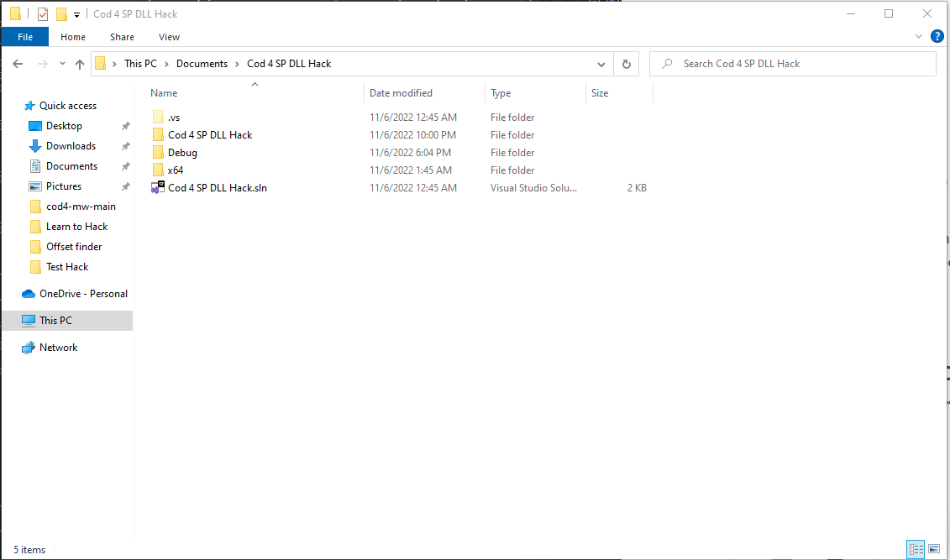
Task: Open the Recent locations dropdown arrow
Action: pos(62,64)
